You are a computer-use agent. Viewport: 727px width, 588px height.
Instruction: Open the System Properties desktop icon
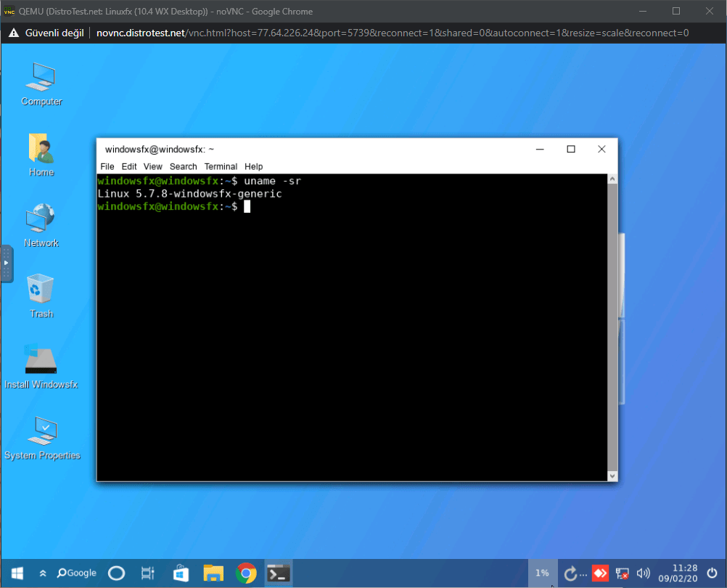(x=42, y=438)
